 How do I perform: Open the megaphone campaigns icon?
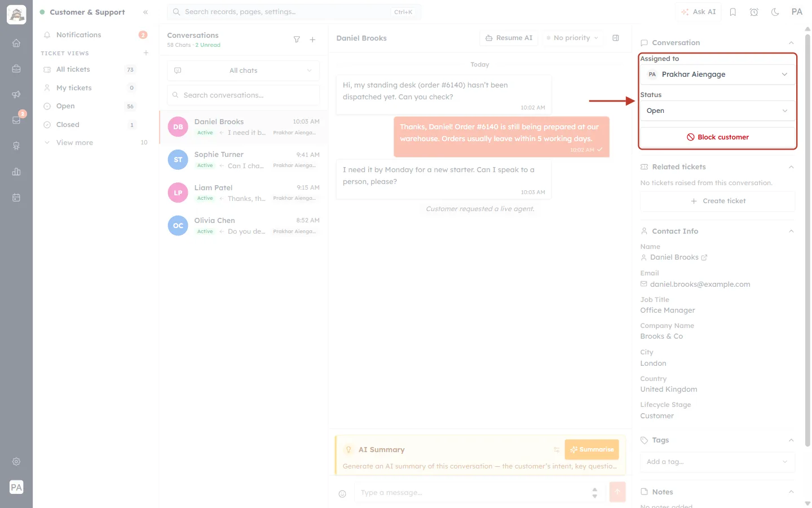[x=16, y=94]
